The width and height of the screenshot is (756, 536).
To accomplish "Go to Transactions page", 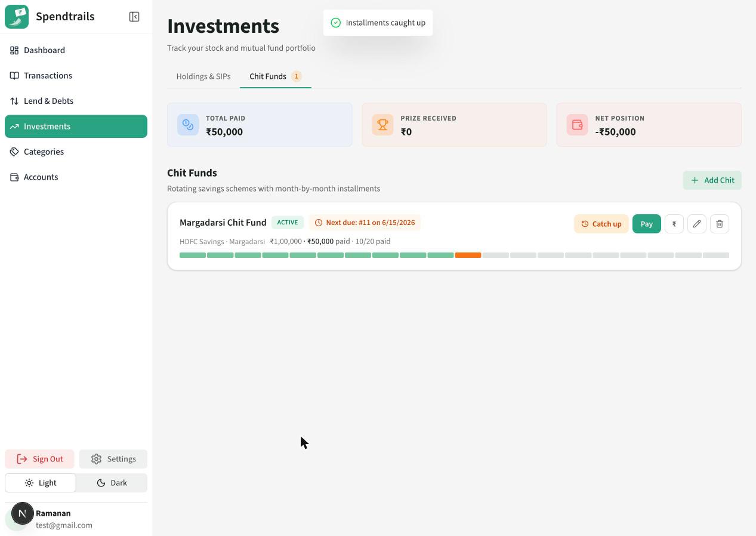I will [x=76, y=76].
